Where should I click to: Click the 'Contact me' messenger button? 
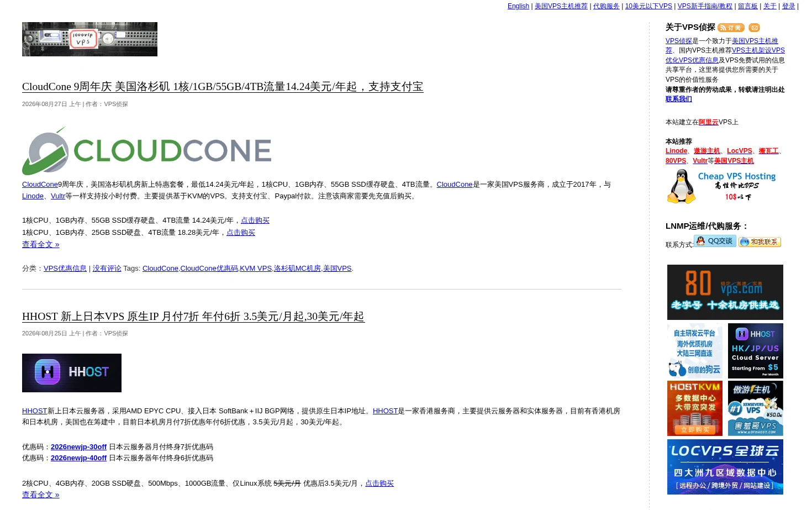pos(760,241)
